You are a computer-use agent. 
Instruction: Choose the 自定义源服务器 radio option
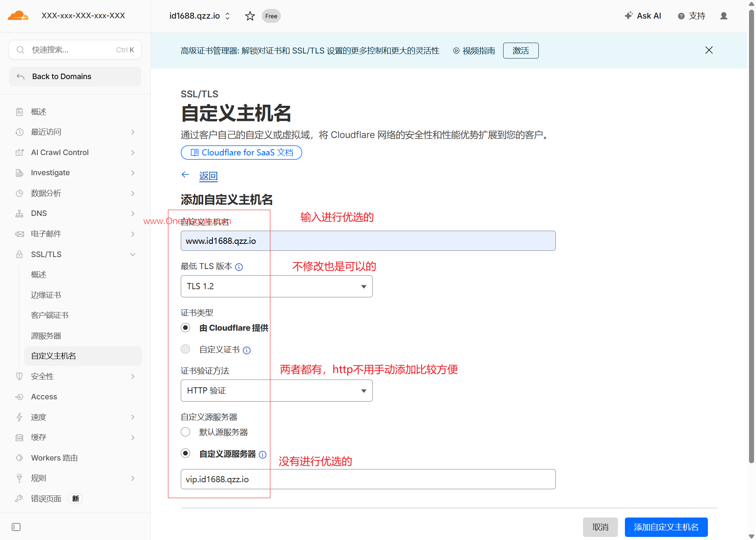click(185, 454)
